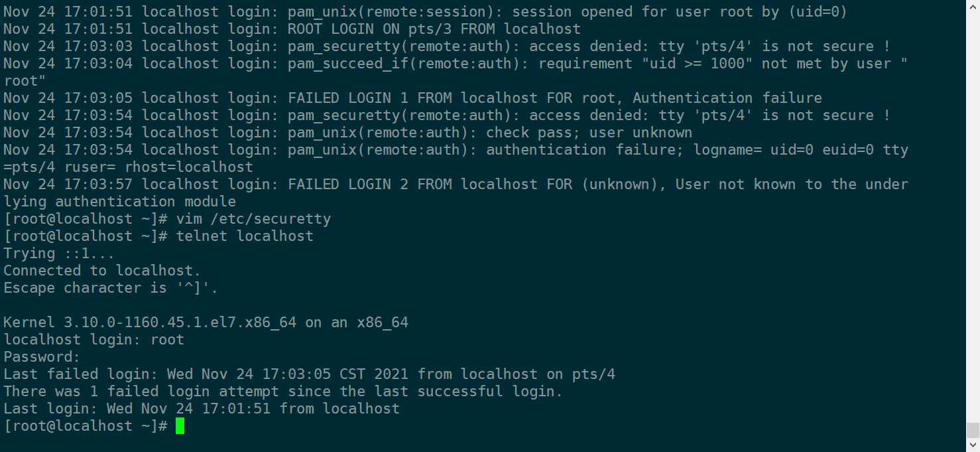This screenshot has height=452, width=980.
Task: Click the 'Password:' prompt line
Action: [x=42, y=357]
